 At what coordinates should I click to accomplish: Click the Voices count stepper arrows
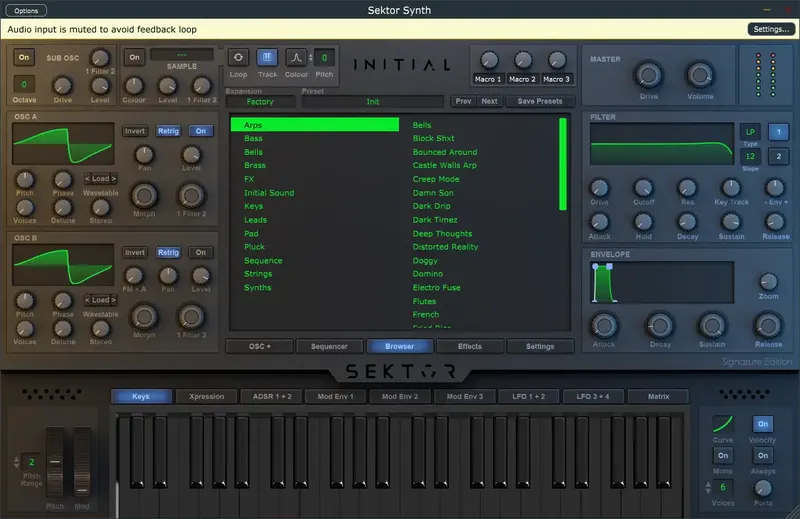708,487
